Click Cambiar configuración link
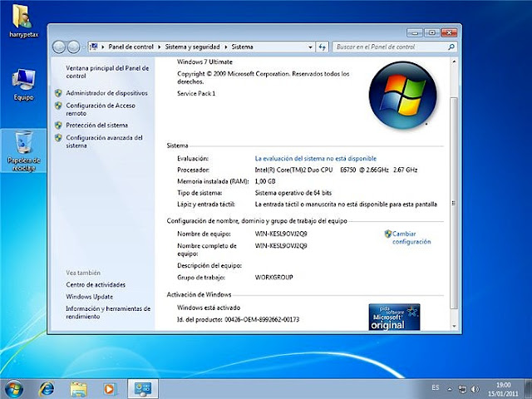This screenshot has height=399, width=532. point(411,238)
